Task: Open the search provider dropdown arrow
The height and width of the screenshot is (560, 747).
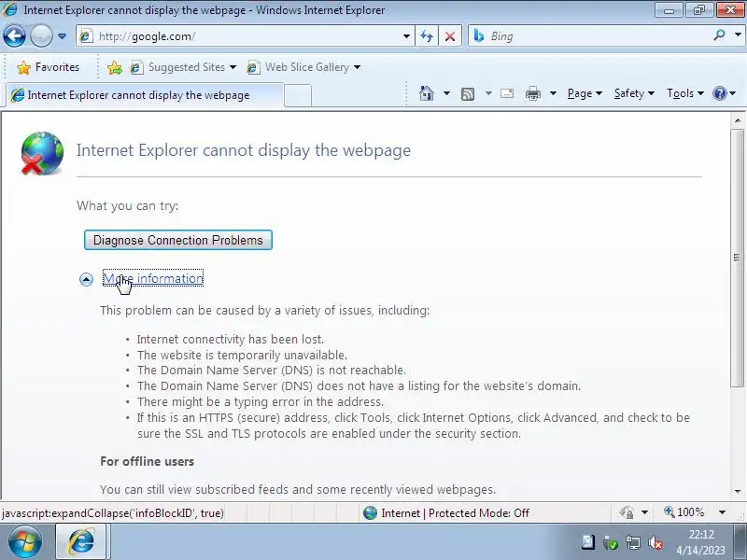Action: (738, 35)
